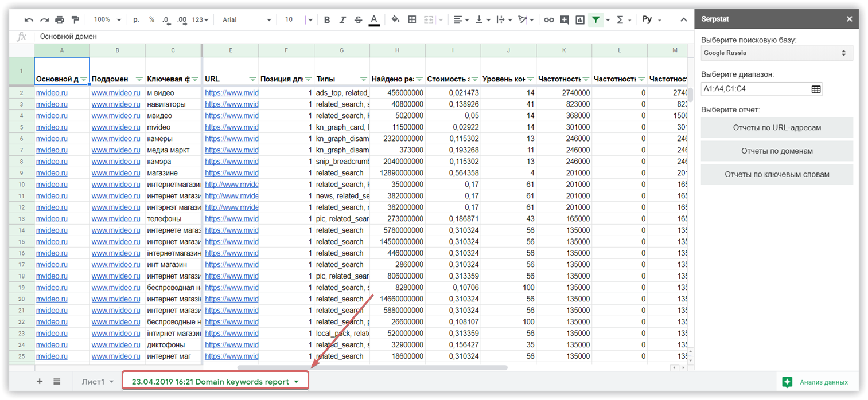Open filter for Позиция column
Viewport: 868px width, 400px height.
308,79
